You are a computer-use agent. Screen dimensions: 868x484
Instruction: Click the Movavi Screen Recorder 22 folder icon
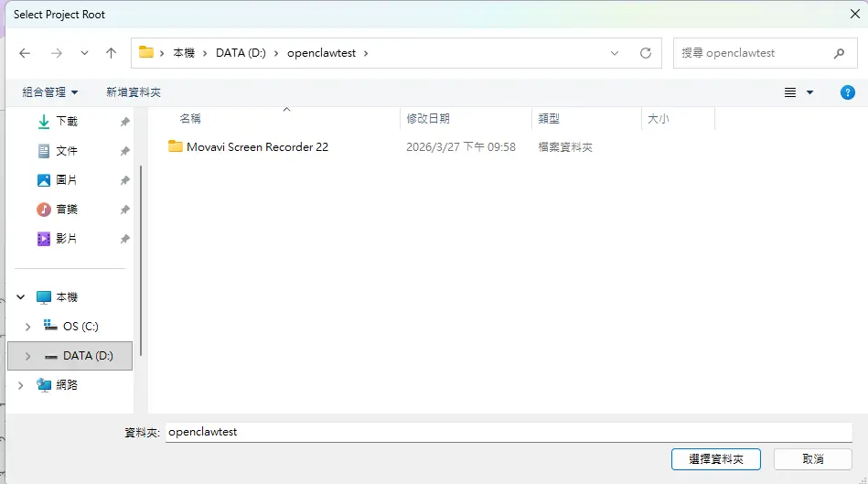point(176,146)
